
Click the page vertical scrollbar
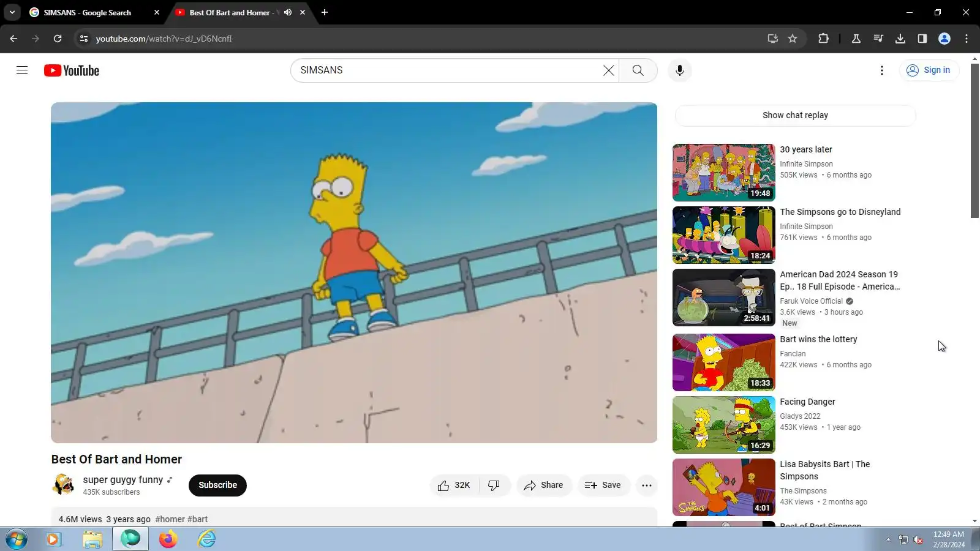coord(975,140)
